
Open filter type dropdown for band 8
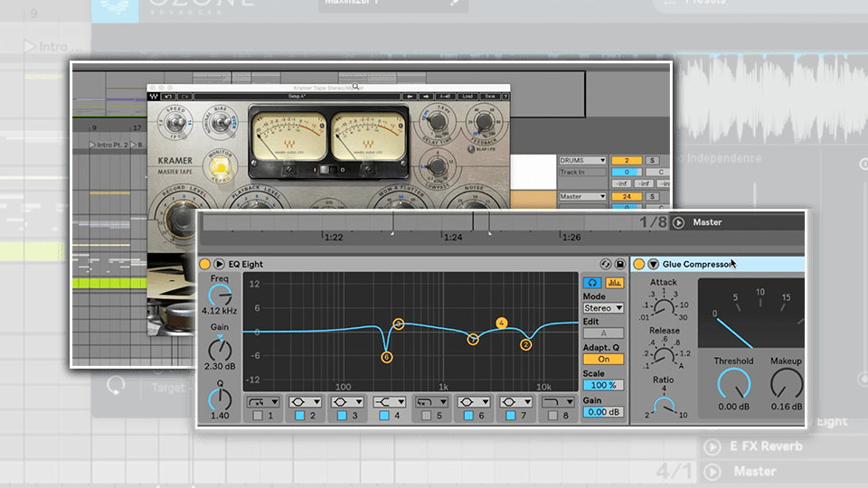tap(558, 401)
